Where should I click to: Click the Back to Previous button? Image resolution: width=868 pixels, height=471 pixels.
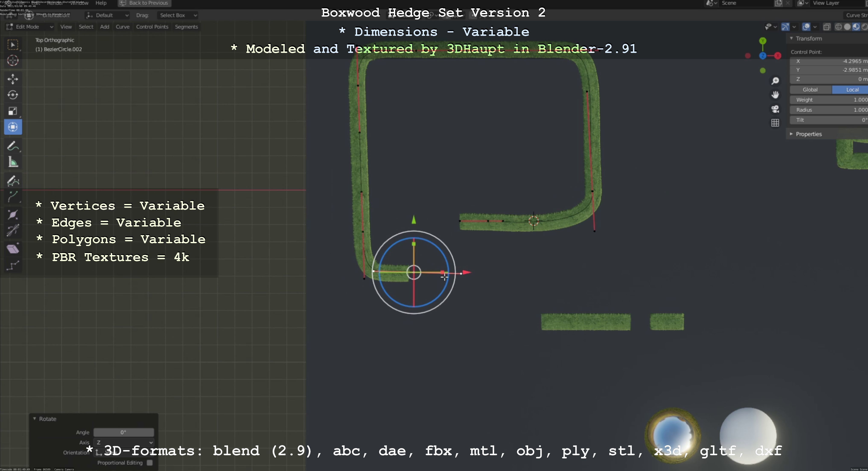tap(144, 3)
